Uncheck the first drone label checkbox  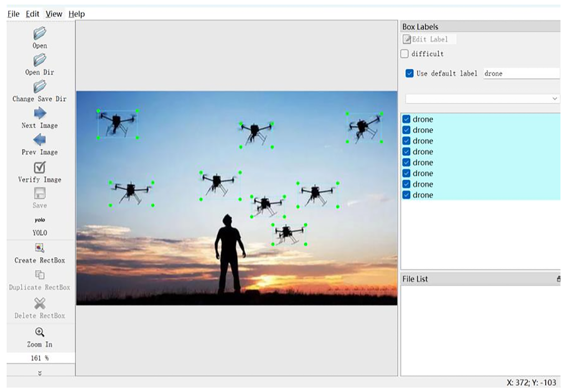(407, 119)
